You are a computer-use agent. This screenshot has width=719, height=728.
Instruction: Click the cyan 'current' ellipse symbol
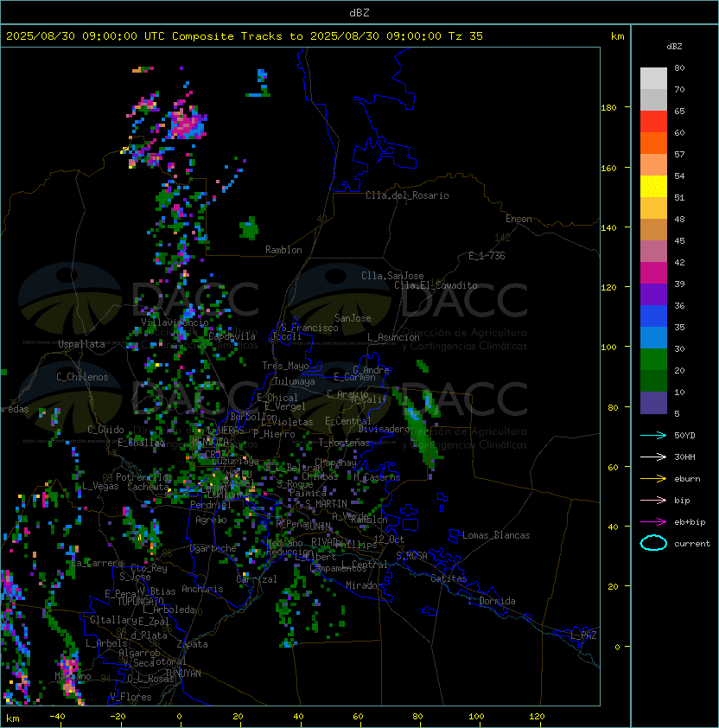point(653,543)
